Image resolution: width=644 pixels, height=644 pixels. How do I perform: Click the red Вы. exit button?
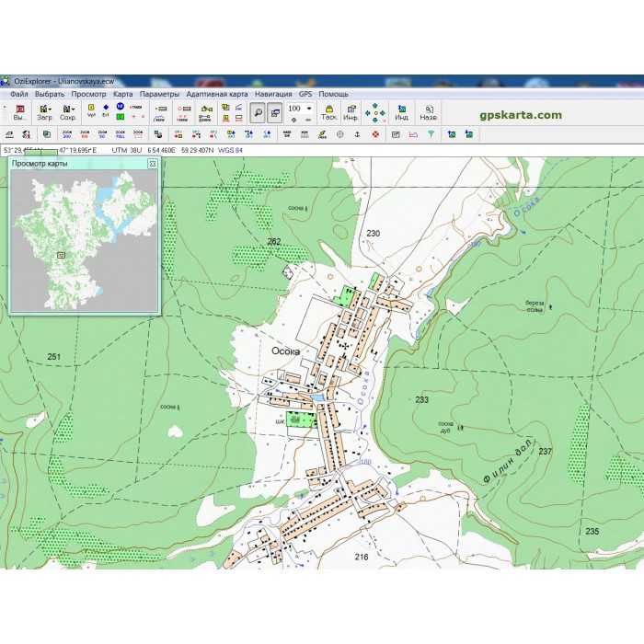coord(19,112)
